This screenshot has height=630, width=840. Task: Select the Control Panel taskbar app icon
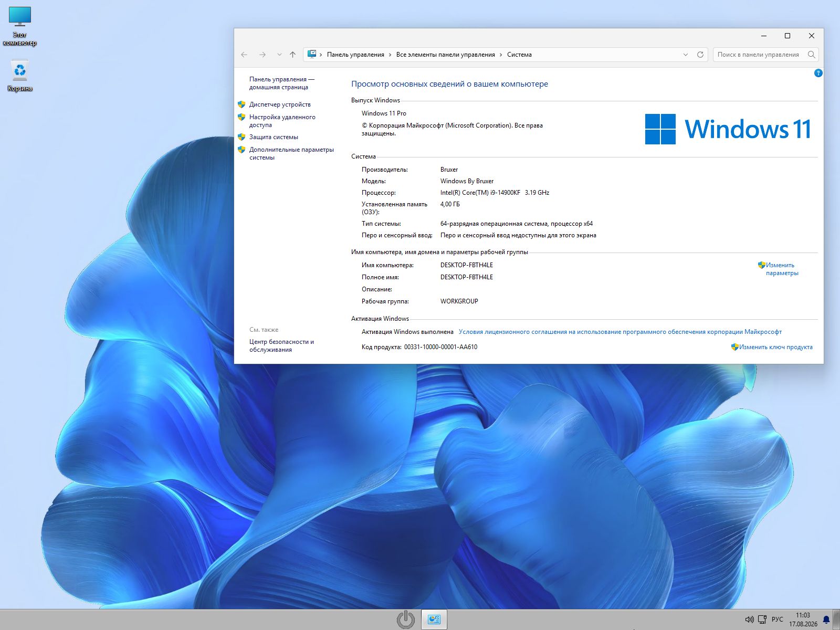[434, 619]
